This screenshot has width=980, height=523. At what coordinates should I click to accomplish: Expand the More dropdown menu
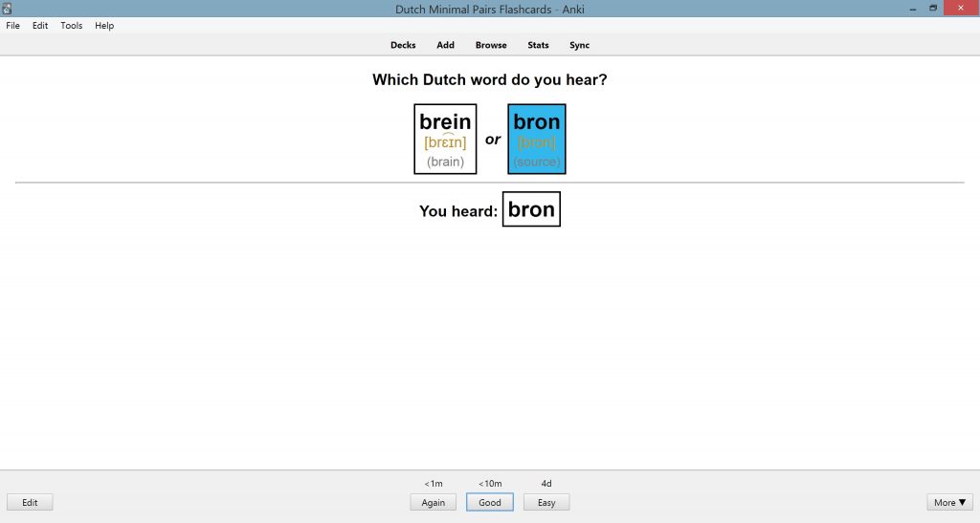pyautogui.click(x=949, y=502)
